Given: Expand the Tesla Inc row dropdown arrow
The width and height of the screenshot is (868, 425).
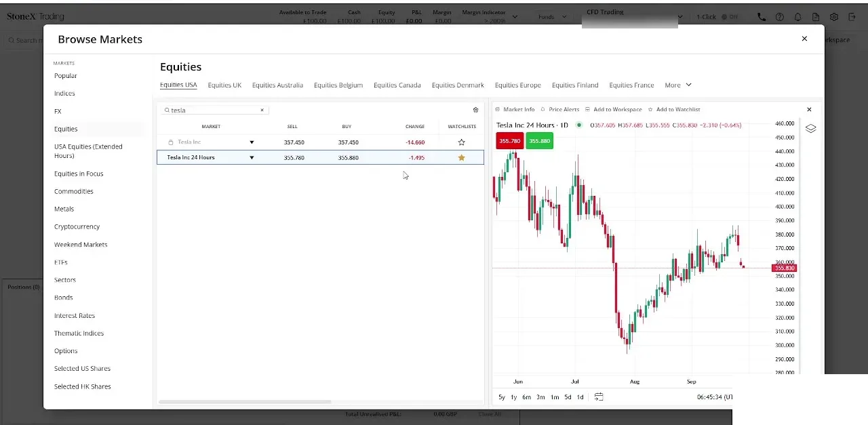Looking at the screenshot, I should [252, 142].
